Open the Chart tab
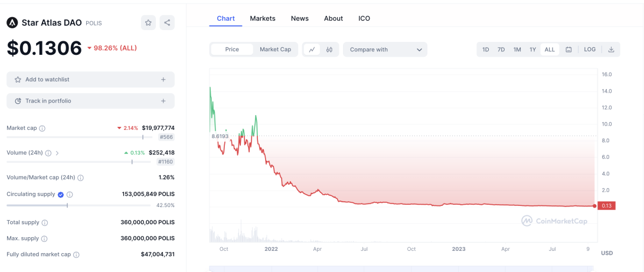The height and width of the screenshot is (272, 644). pyautogui.click(x=225, y=18)
